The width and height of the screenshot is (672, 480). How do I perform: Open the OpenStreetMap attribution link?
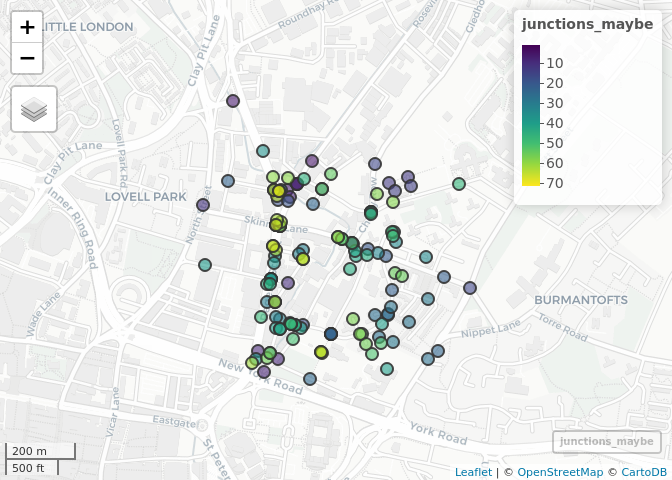[x=560, y=472]
